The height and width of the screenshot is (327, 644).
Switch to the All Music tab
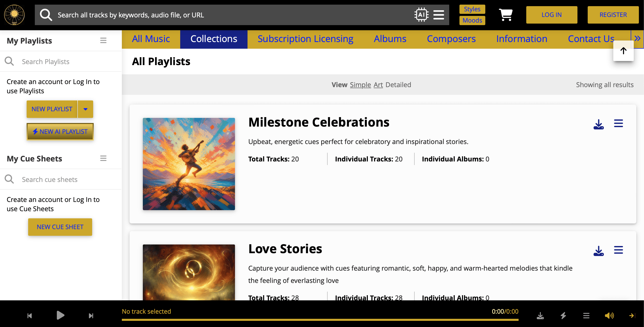151,39
